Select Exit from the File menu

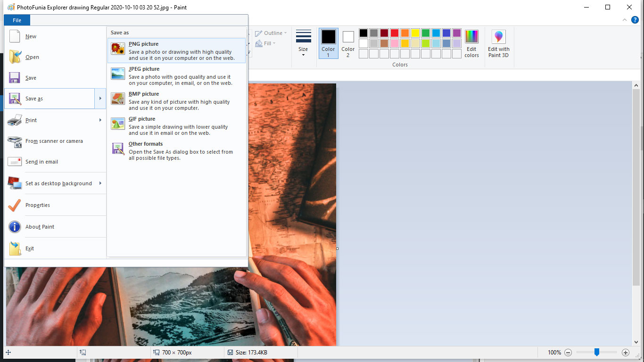pyautogui.click(x=30, y=248)
